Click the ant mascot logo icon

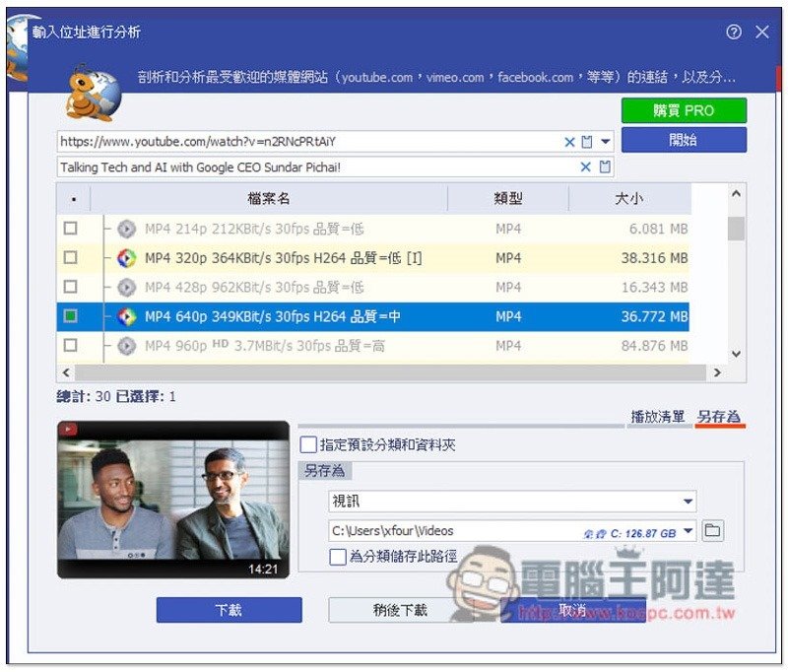coord(93,93)
